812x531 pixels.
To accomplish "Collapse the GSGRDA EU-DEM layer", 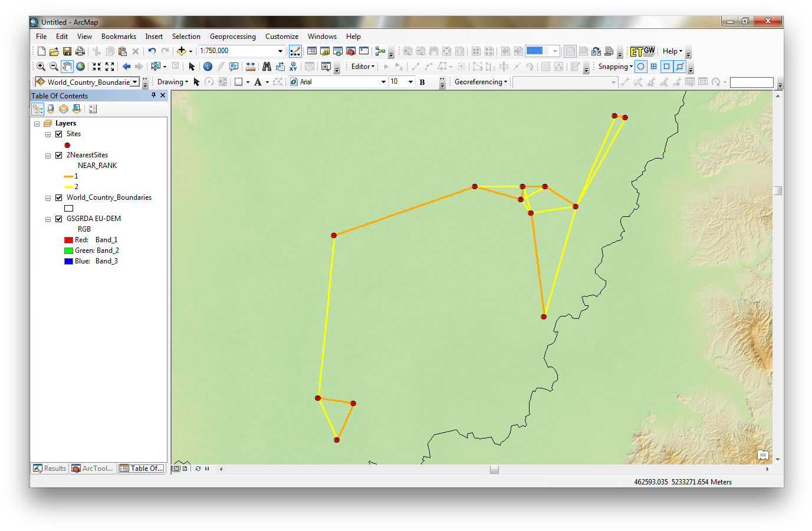I will point(48,218).
